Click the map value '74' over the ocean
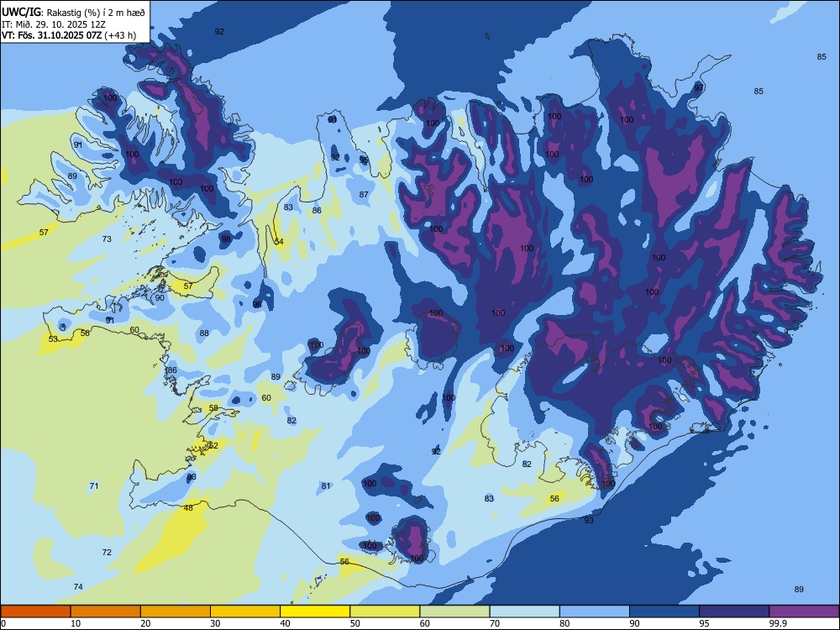The height and width of the screenshot is (630, 840). 77,586
